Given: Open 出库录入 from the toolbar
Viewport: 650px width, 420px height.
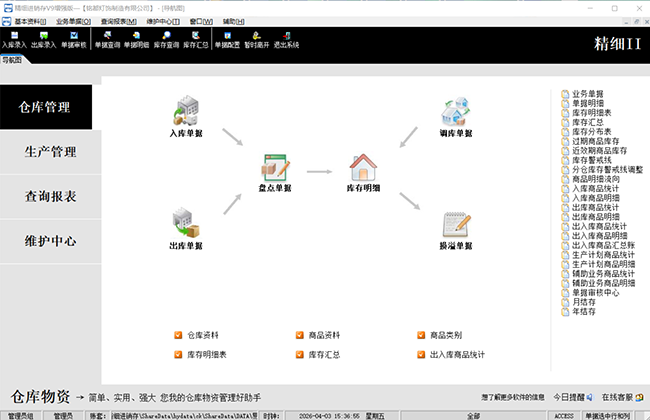Looking at the screenshot, I should [x=44, y=40].
